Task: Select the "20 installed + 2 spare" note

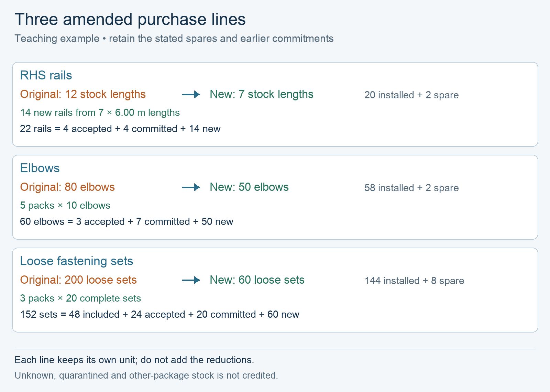Action: (411, 95)
